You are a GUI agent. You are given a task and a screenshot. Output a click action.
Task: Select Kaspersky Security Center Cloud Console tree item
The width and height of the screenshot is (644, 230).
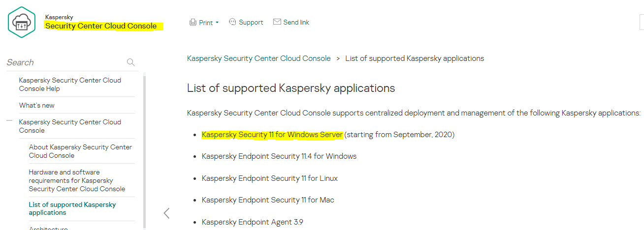[x=70, y=126]
